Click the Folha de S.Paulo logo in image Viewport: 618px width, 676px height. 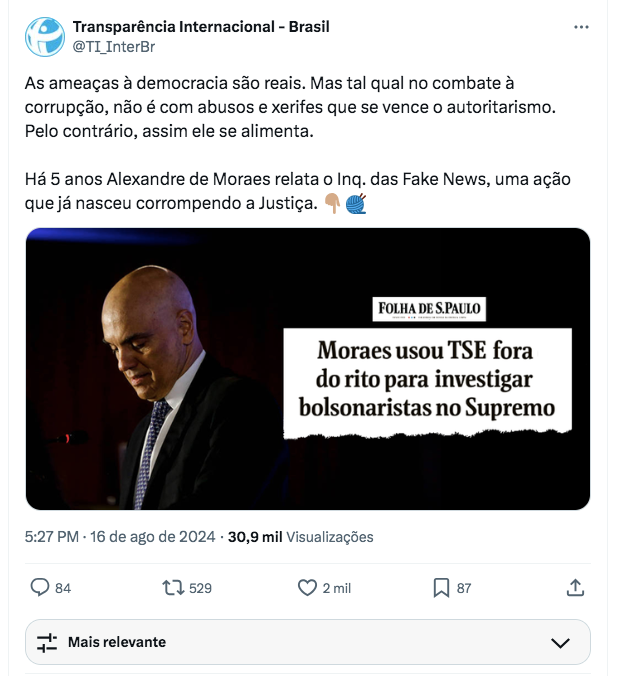pos(430,309)
